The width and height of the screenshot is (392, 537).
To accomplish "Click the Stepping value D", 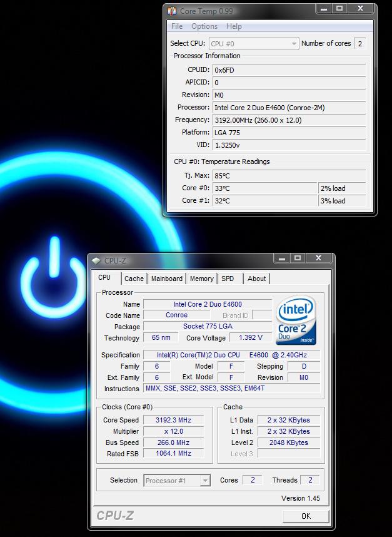I will (304, 366).
